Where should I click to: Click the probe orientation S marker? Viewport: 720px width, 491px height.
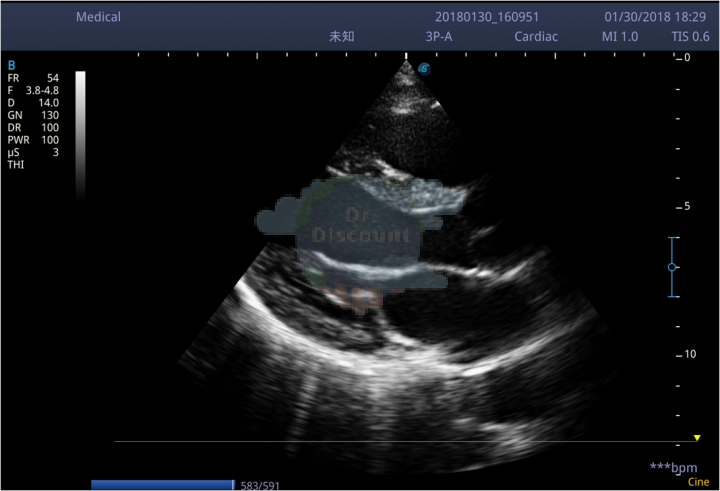coord(424,69)
